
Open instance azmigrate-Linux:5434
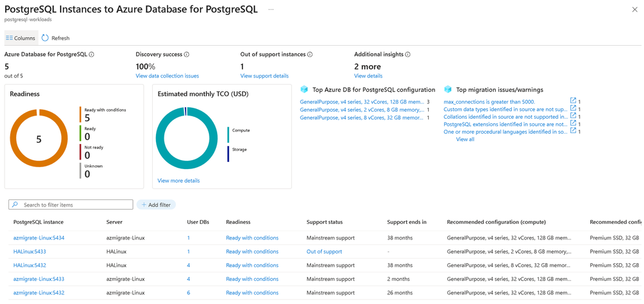pos(39,238)
